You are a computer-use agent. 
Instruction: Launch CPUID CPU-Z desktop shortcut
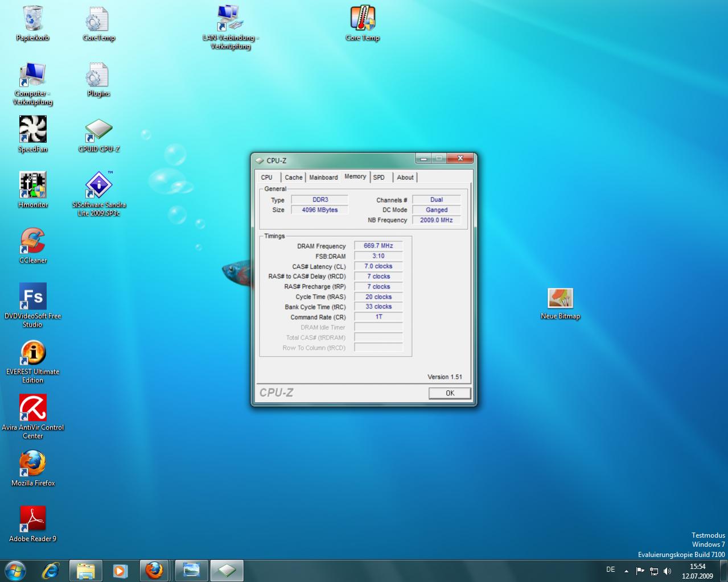click(x=98, y=135)
